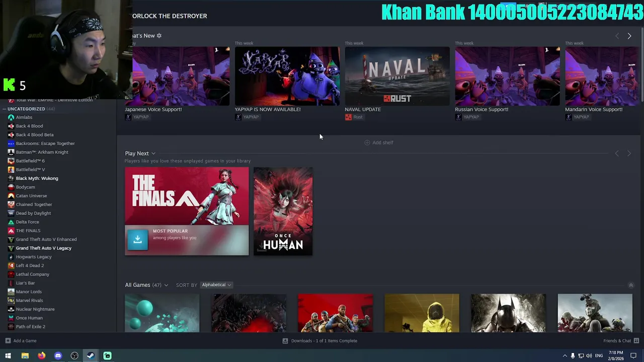Click the Rust publisher icon under NAVAL UPDATE
The width and height of the screenshot is (644, 362).
point(348,117)
